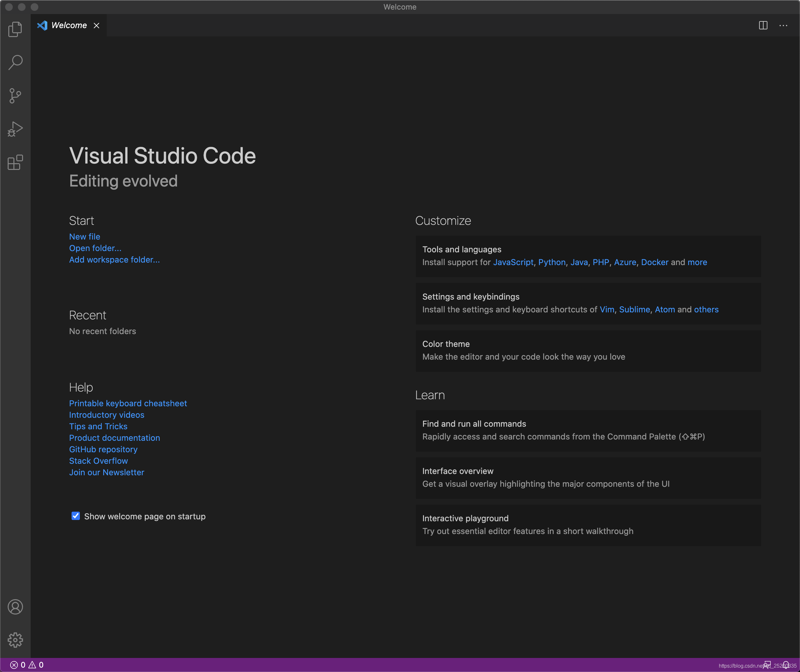This screenshot has height=672, width=800.
Task: Open the Manage gear icon
Action: (15, 640)
